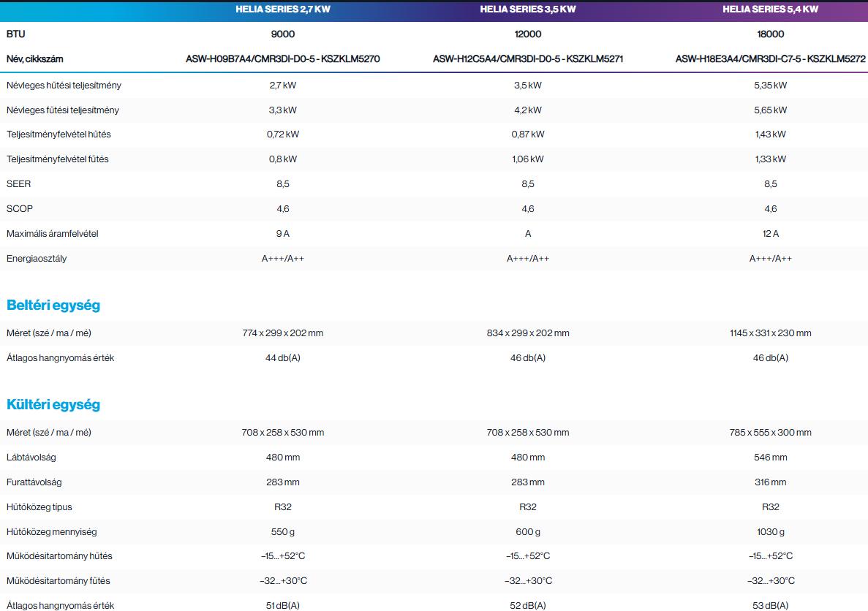Select the SCOP row label
868x611 pixels.
pyautogui.click(x=20, y=209)
